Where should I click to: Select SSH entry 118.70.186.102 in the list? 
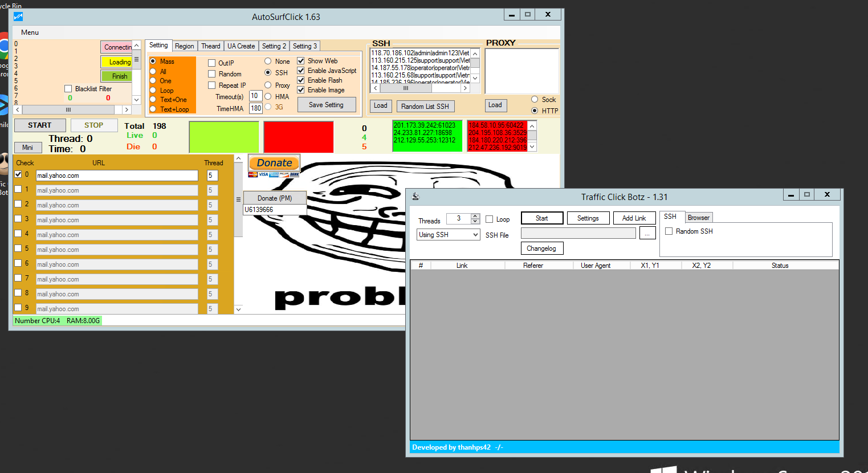coord(420,53)
